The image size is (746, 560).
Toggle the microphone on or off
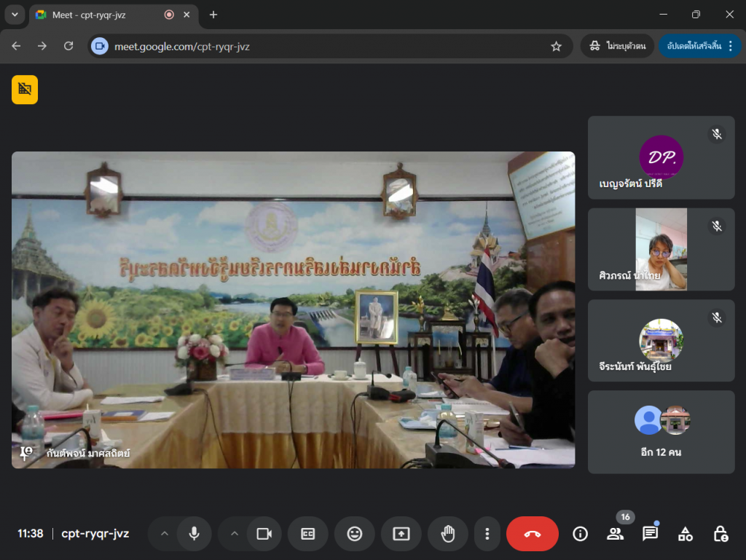(x=194, y=534)
